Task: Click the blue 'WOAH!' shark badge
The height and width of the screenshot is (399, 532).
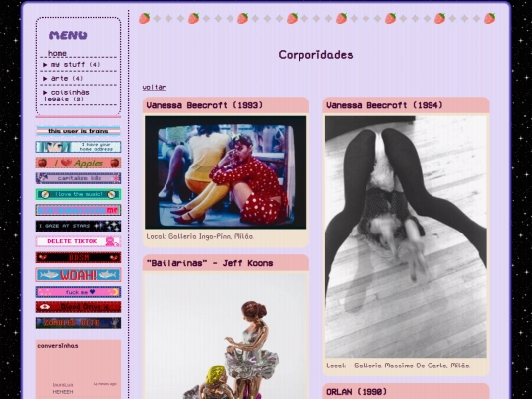Action: pyautogui.click(x=79, y=275)
